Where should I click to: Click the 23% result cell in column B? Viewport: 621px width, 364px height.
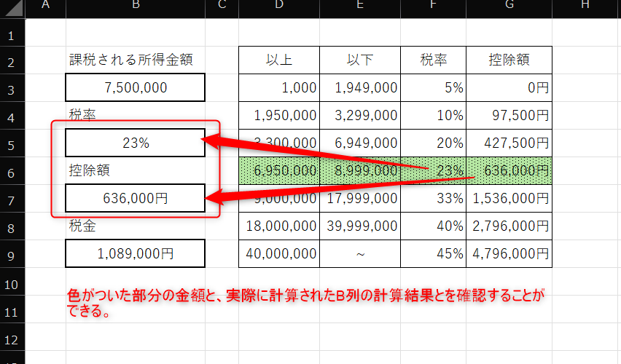click(136, 143)
